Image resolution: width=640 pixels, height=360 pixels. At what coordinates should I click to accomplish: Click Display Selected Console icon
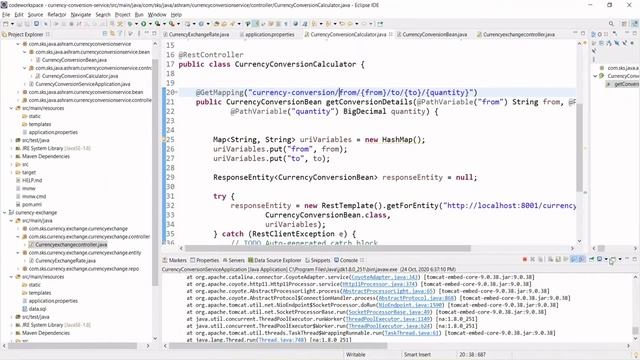[x=599, y=259]
